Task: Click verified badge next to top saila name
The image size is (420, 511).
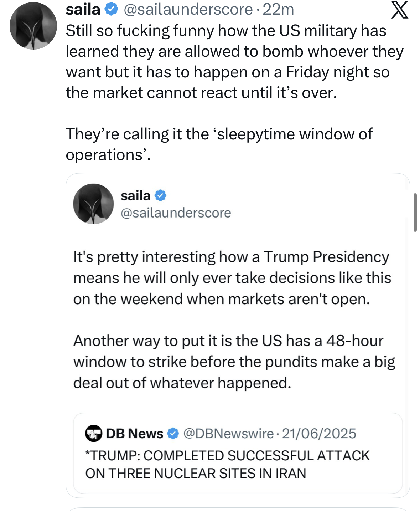Action: click(x=112, y=10)
